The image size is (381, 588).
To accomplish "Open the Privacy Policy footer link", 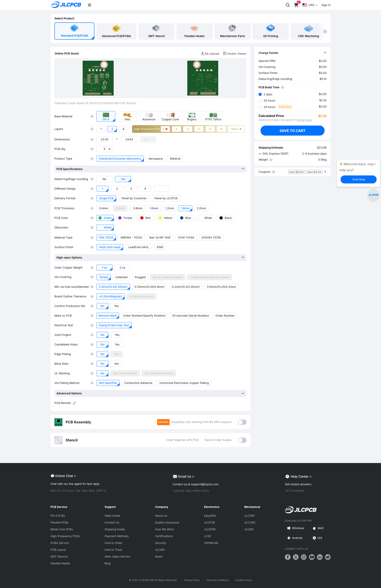I will tap(192, 580).
